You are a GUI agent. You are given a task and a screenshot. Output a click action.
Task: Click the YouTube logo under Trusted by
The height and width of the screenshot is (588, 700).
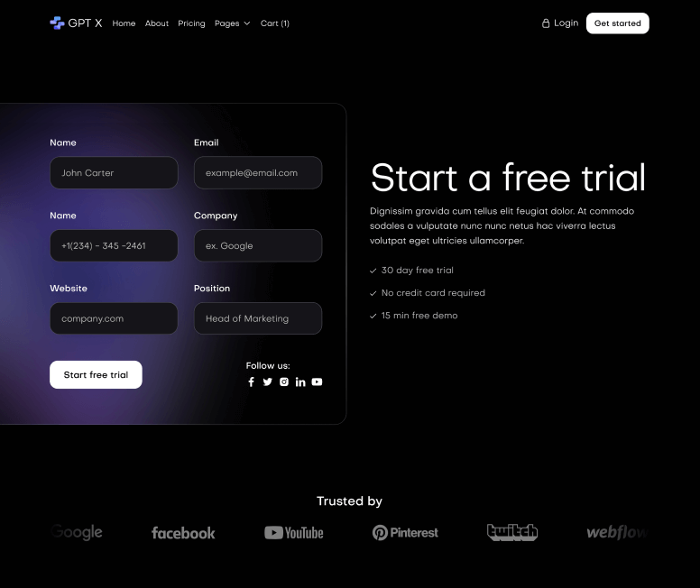294,533
